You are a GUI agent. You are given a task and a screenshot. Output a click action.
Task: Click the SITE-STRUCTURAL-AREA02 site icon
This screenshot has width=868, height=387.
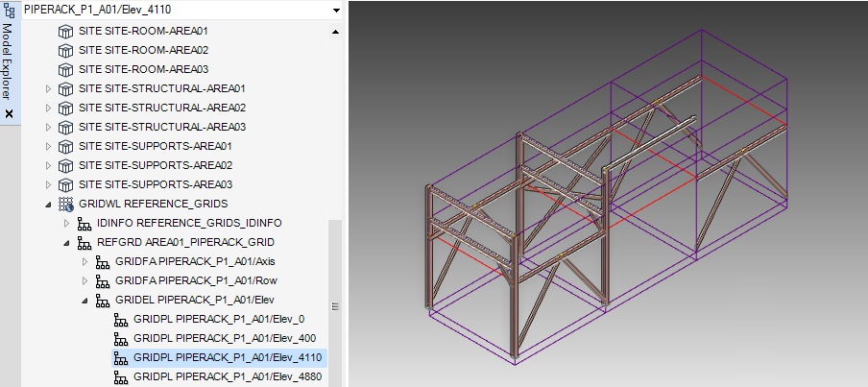(66, 108)
